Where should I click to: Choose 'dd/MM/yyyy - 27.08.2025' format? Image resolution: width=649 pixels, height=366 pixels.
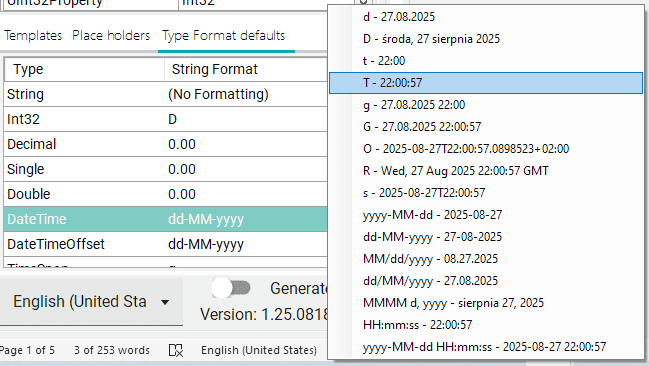pos(486,281)
